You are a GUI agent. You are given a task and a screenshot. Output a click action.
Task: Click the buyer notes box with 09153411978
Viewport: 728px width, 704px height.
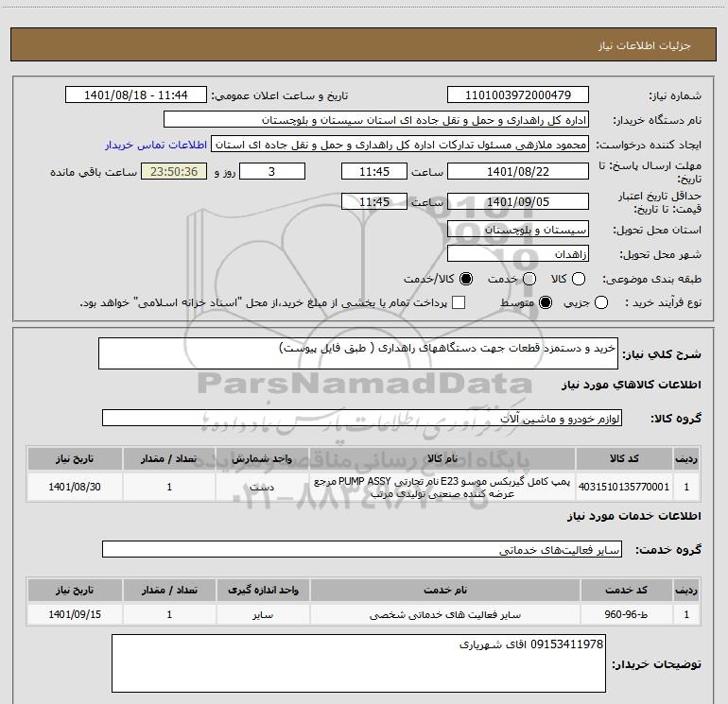click(358, 663)
